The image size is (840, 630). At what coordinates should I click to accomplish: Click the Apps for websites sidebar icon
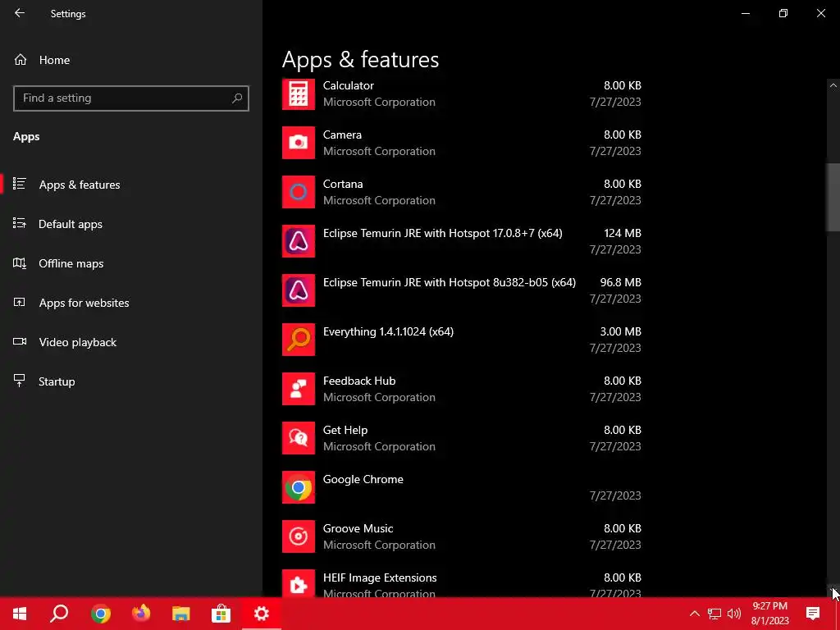[20, 303]
